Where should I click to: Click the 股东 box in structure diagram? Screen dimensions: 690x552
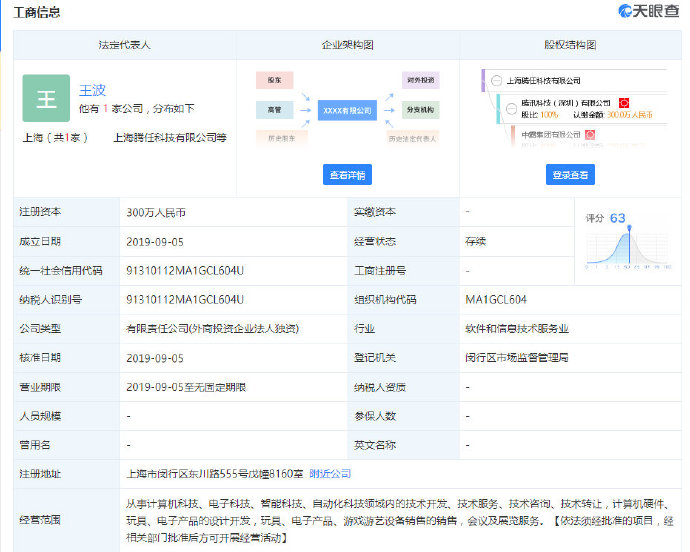coord(275,80)
